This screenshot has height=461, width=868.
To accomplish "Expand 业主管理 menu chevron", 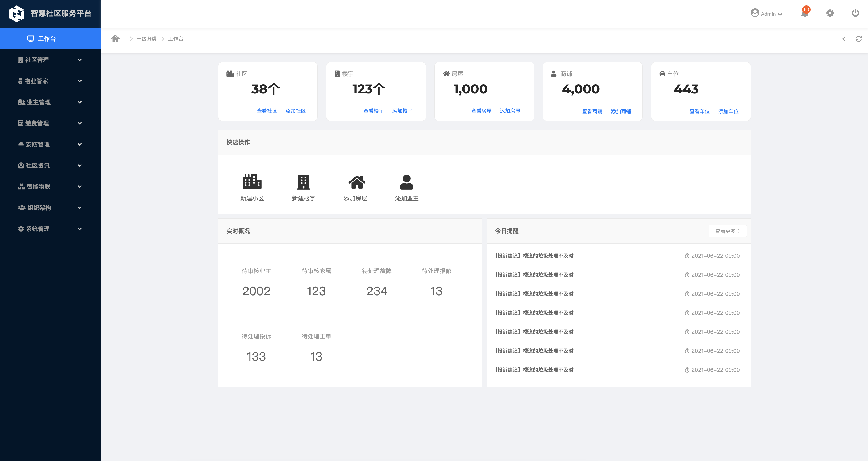I will coord(79,102).
